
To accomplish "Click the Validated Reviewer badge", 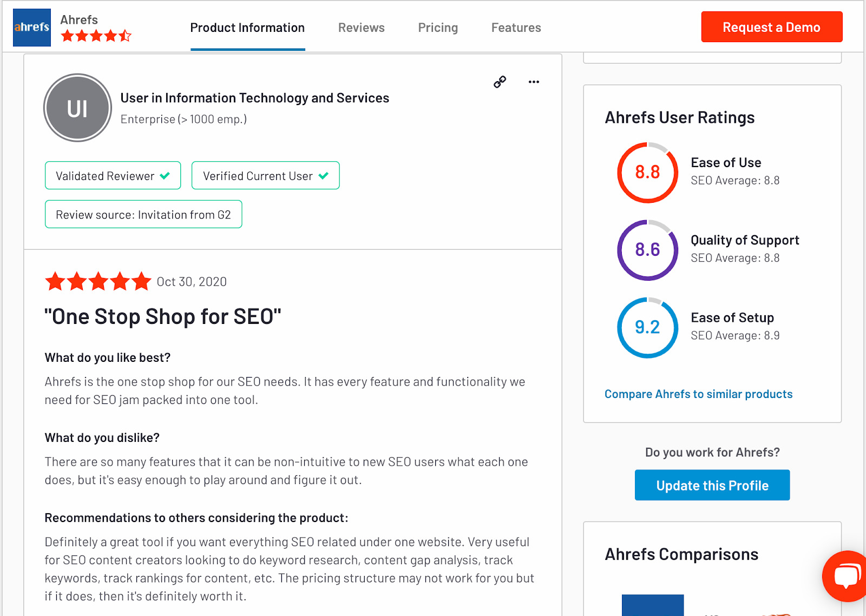I will pyautogui.click(x=113, y=176).
